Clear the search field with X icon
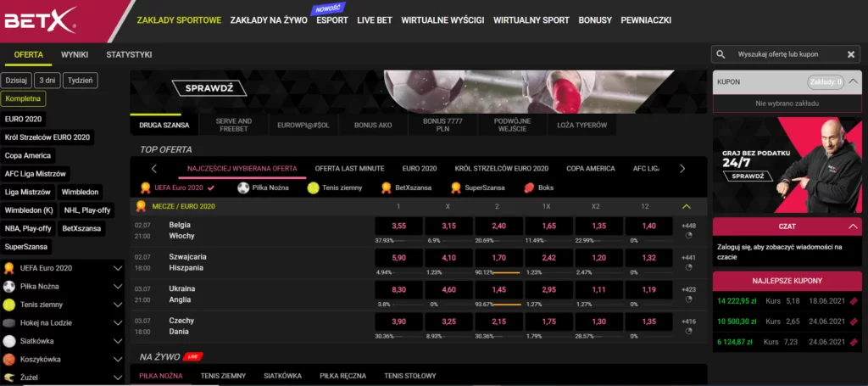 coord(851,54)
